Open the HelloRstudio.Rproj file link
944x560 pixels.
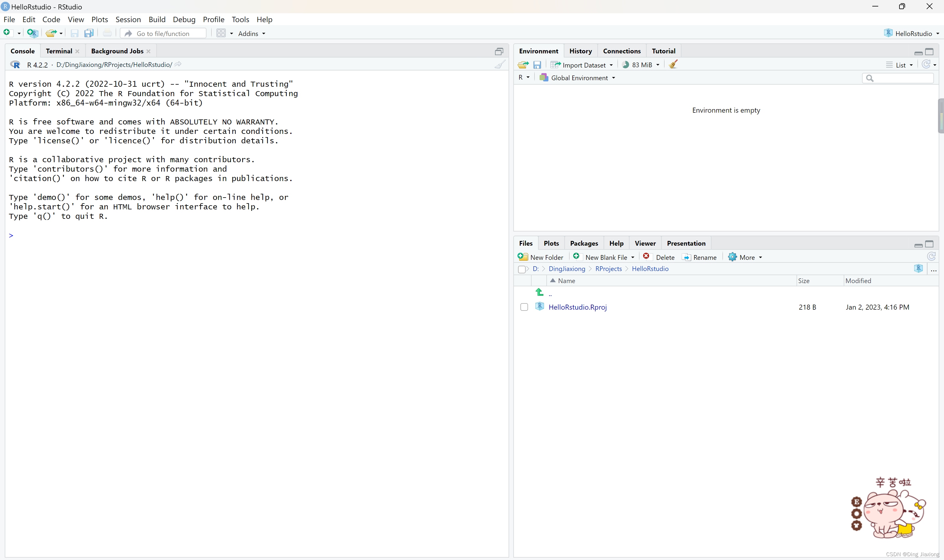point(578,307)
